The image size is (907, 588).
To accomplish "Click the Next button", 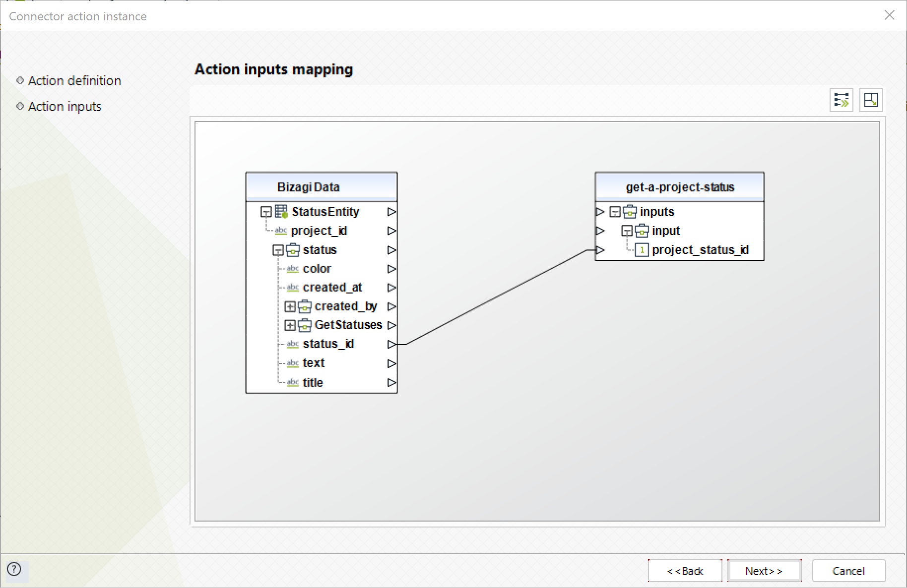I will coord(764,571).
